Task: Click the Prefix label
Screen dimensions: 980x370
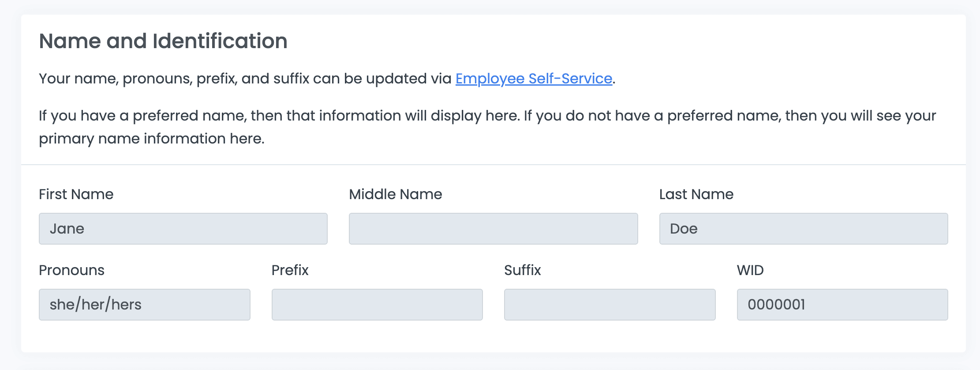Action: click(x=290, y=270)
